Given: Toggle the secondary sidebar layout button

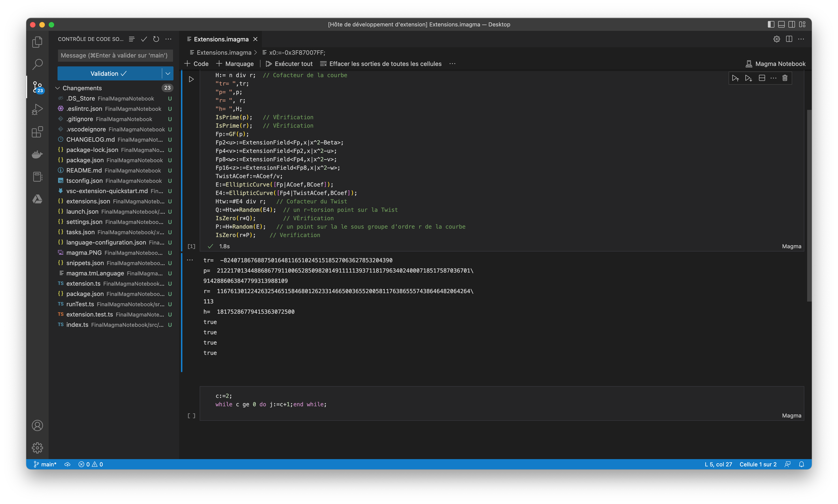Looking at the screenshot, I should tap(792, 25).
